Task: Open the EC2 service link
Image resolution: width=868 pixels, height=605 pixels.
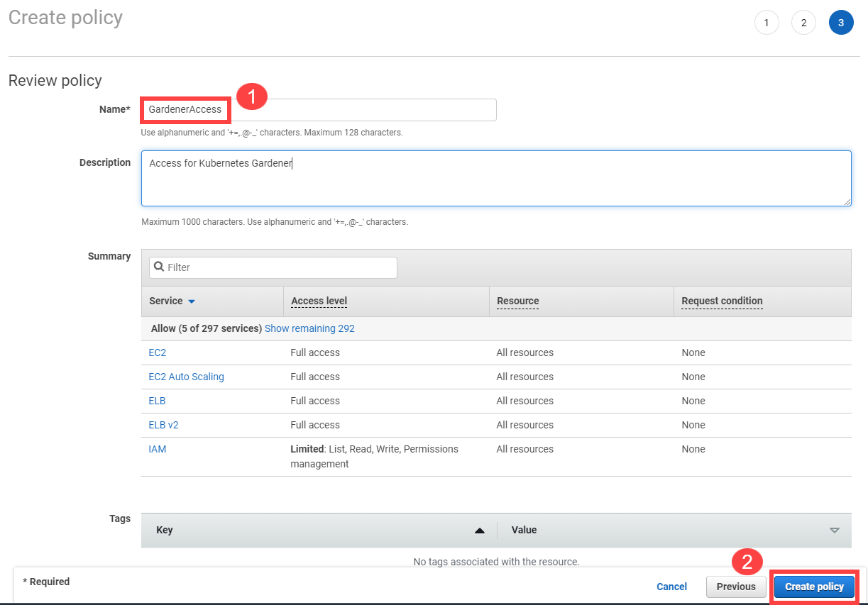Action: (x=157, y=353)
